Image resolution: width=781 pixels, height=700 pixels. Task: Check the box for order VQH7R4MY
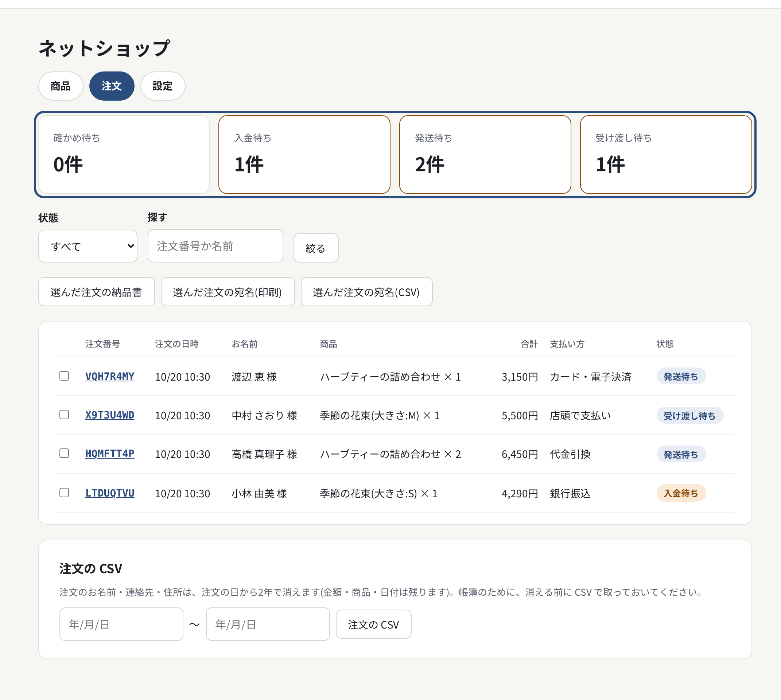click(64, 376)
